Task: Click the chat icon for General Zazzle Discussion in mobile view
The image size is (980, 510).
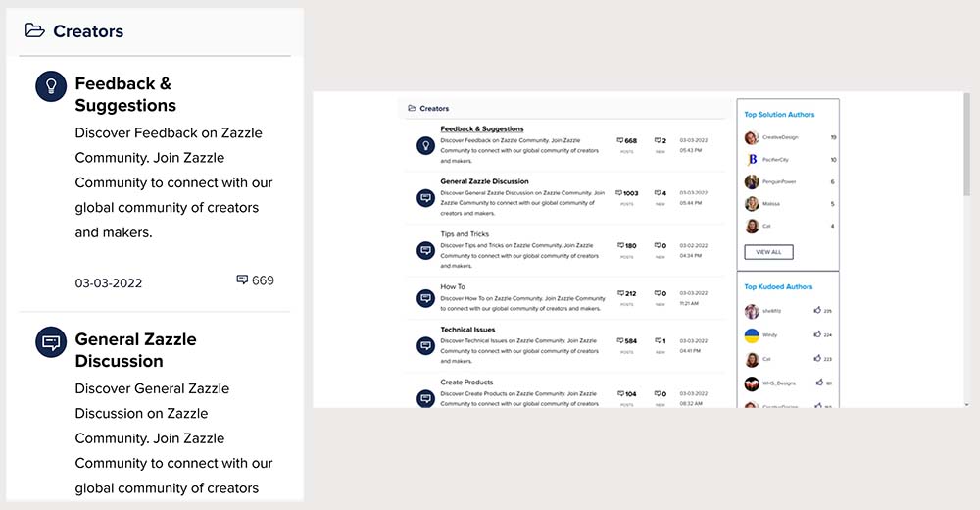Action: [51, 342]
